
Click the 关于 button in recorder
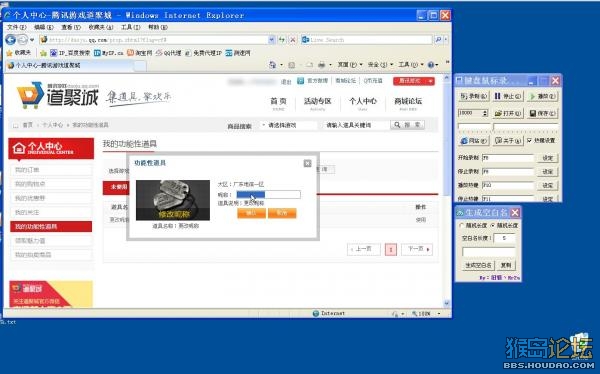(x=508, y=141)
